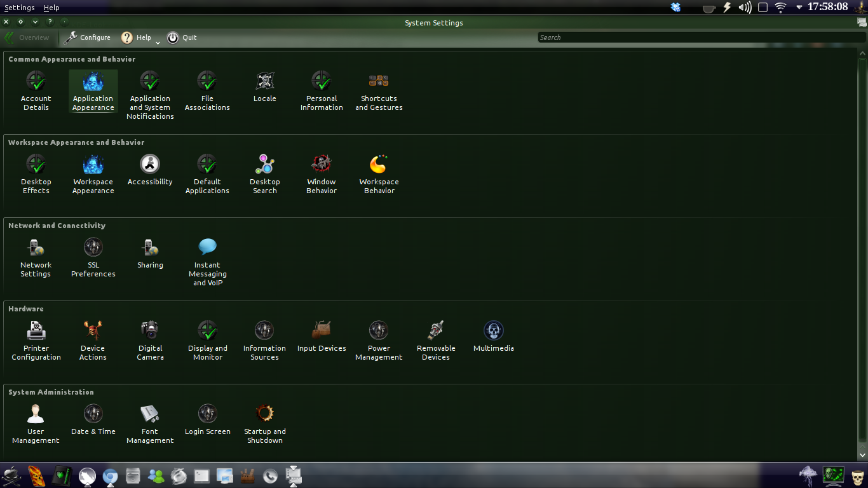This screenshot has width=868, height=488.
Task: Open Information Sources module
Action: (264, 341)
